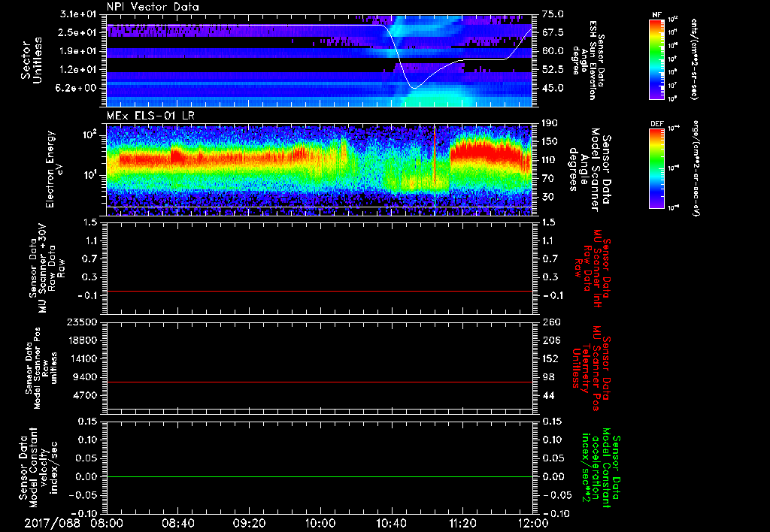Click the DEF color scale bar
The image size is (770, 532).
pyautogui.click(x=656, y=167)
